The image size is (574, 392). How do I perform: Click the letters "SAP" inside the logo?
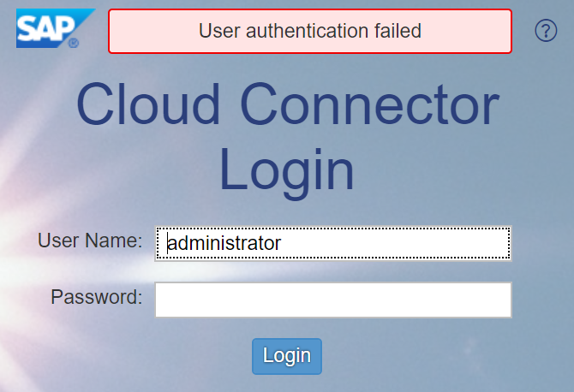(45, 29)
